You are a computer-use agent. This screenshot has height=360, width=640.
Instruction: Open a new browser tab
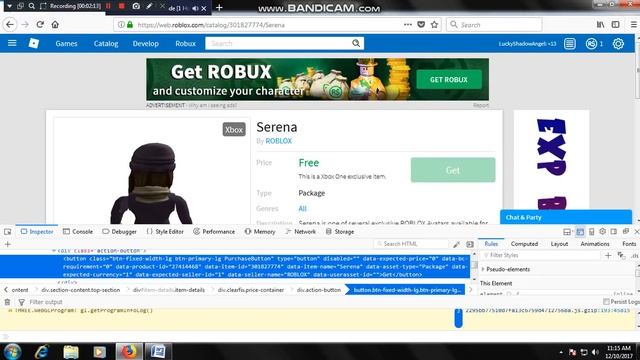click(x=219, y=7)
